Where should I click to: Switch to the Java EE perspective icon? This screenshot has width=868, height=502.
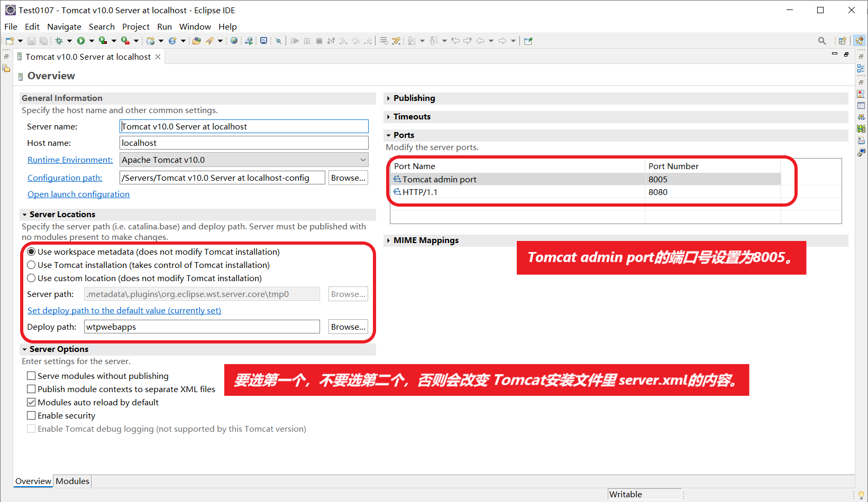coord(860,41)
